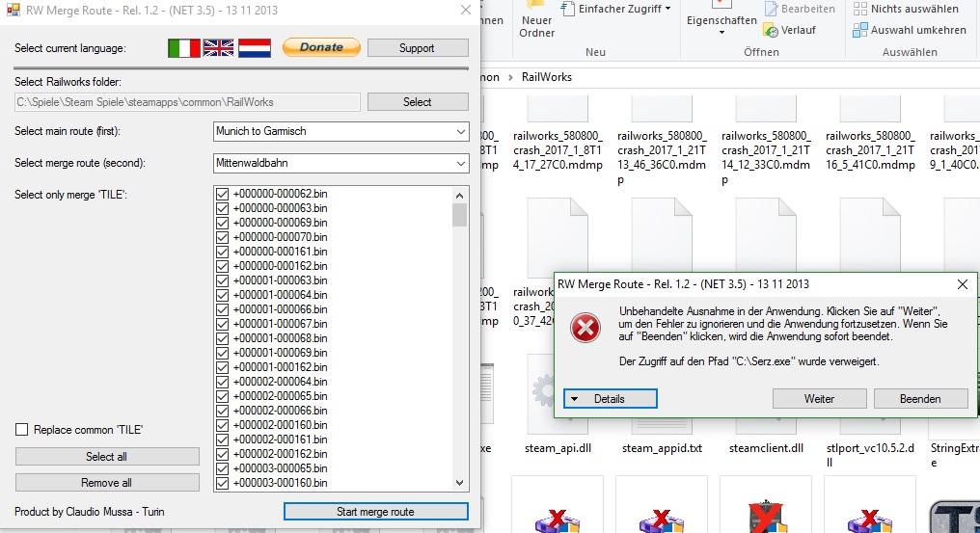This screenshot has height=533, width=980.
Task: Select tile row +000001-000162.bin
Action: [280, 367]
